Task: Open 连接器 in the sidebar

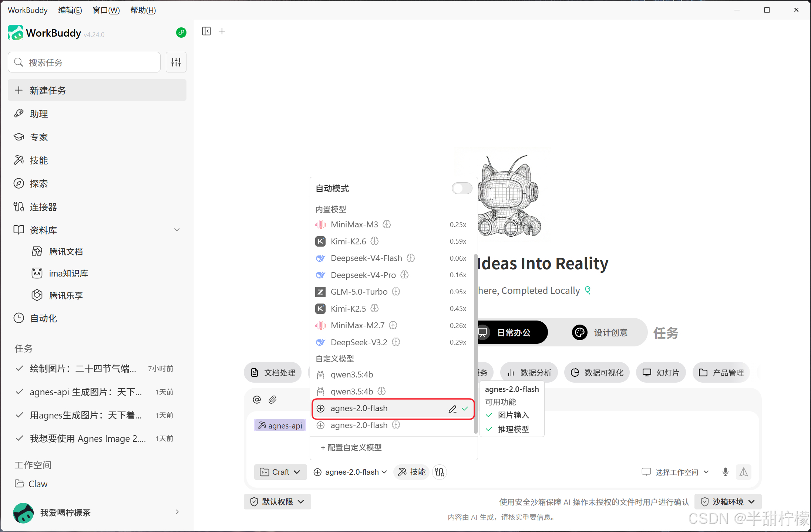Action: (x=97, y=207)
